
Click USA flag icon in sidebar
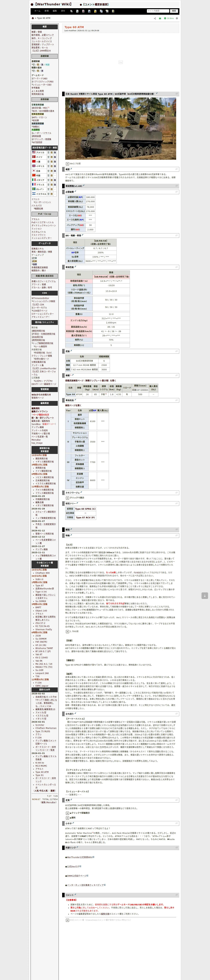34,152
